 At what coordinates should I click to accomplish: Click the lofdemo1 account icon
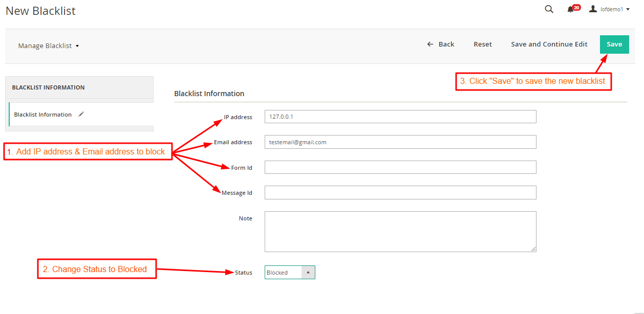point(592,9)
